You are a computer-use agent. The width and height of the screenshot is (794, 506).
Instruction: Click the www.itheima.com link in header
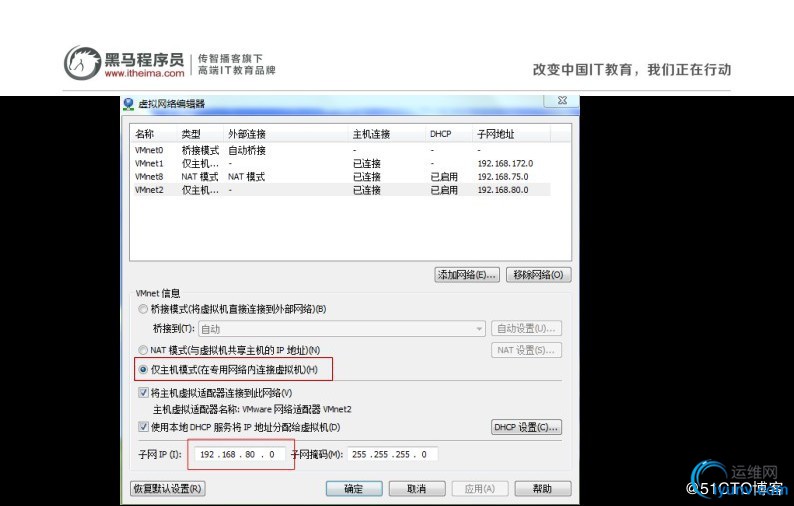[144, 73]
